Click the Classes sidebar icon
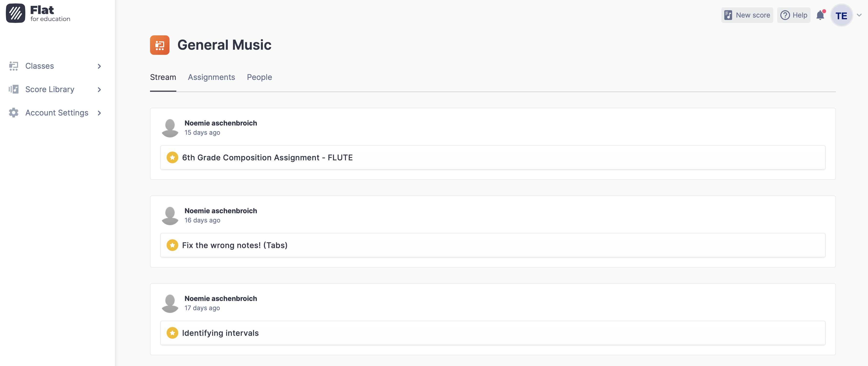Image resolution: width=868 pixels, height=366 pixels. tap(13, 66)
